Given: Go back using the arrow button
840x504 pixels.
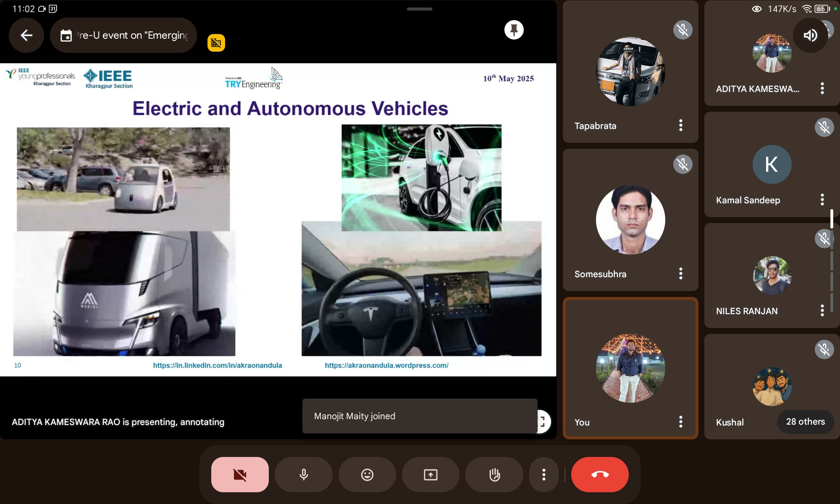Looking at the screenshot, I should [x=26, y=35].
